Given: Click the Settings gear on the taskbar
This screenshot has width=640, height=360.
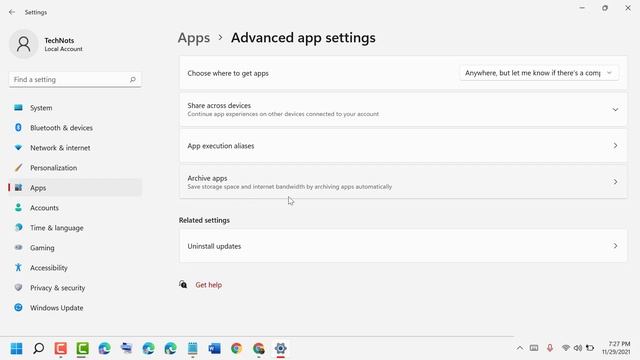Looking at the screenshot, I should 280,348.
